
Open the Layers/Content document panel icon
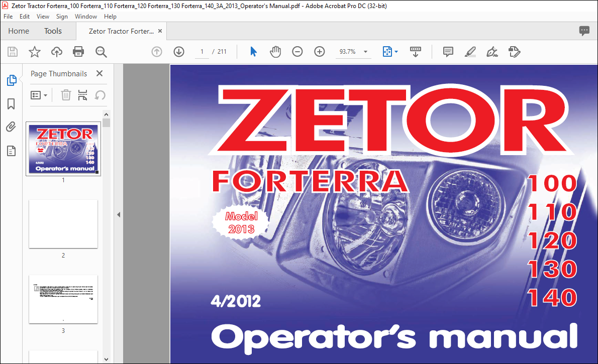pyautogui.click(x=12, y=151)
